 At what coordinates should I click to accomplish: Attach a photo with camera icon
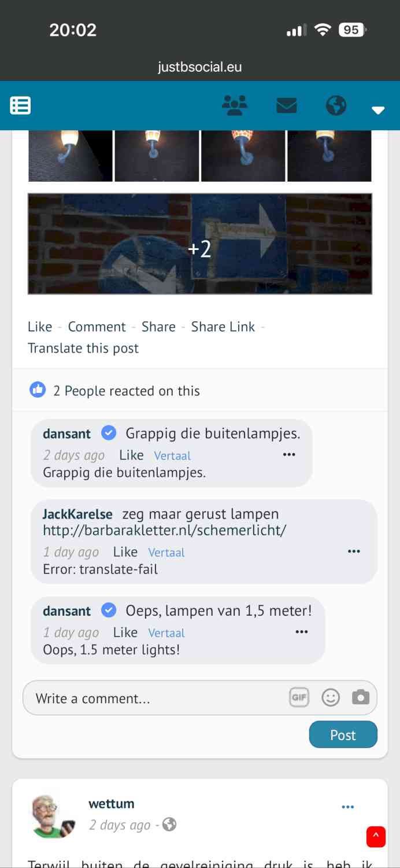pyautogui.click(x=361, y=697)
